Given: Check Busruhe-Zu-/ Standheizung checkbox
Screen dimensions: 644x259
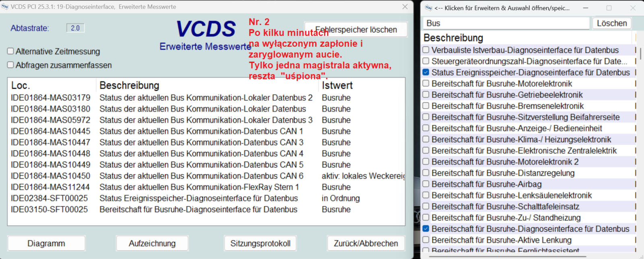Looking at the screenshot, I should 426,218.
